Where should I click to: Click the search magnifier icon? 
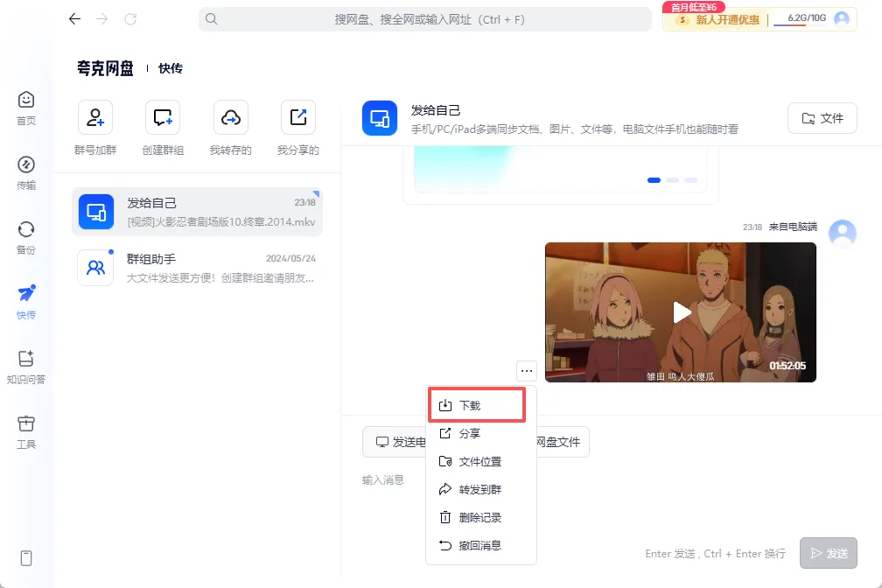(x=212, y=19)
